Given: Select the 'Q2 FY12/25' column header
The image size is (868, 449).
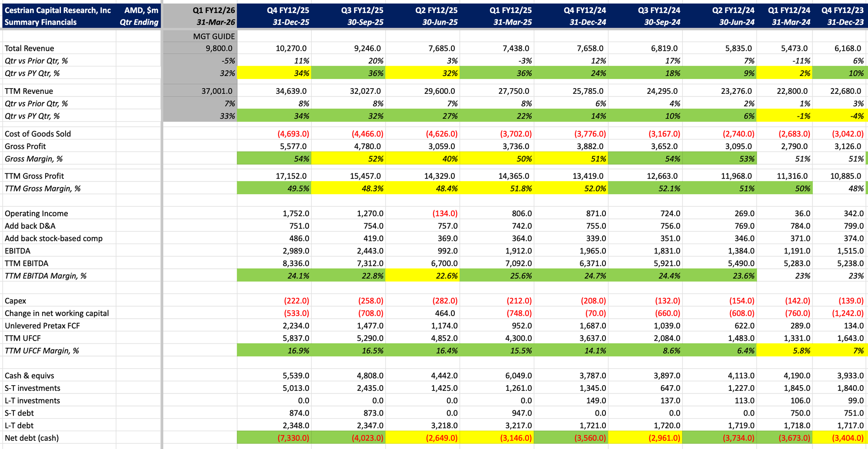Looking at the screenshot, I should (437, 10).
